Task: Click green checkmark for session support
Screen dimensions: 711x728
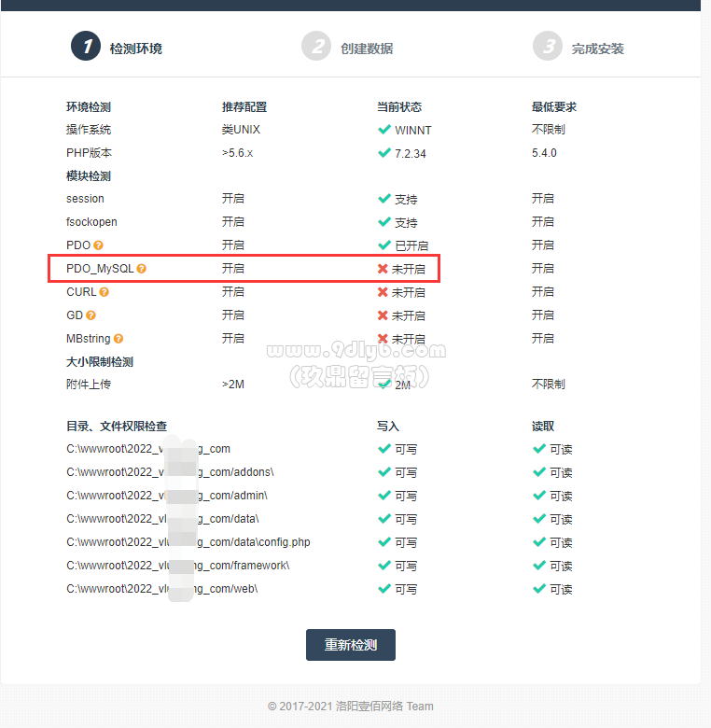Action: pos(383,199)
